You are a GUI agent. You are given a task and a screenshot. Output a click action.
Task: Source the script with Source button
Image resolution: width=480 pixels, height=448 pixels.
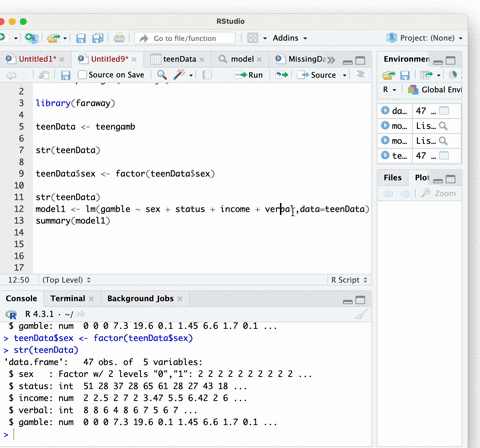[x=318, y=75]
